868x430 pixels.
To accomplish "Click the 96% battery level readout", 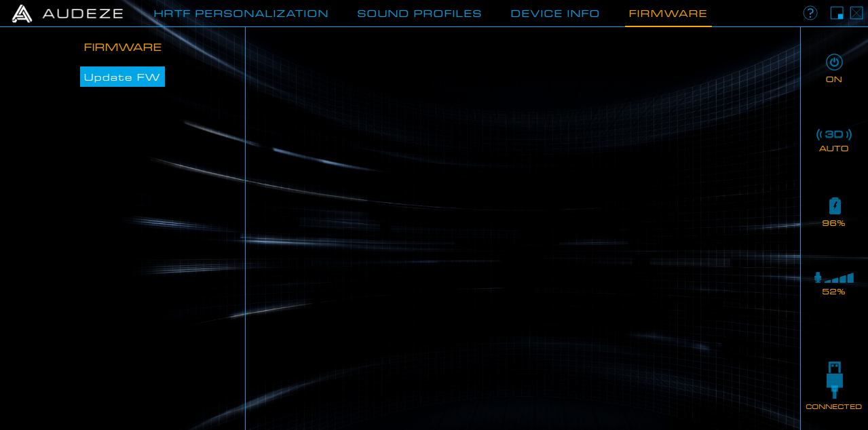I will point(833,222).
